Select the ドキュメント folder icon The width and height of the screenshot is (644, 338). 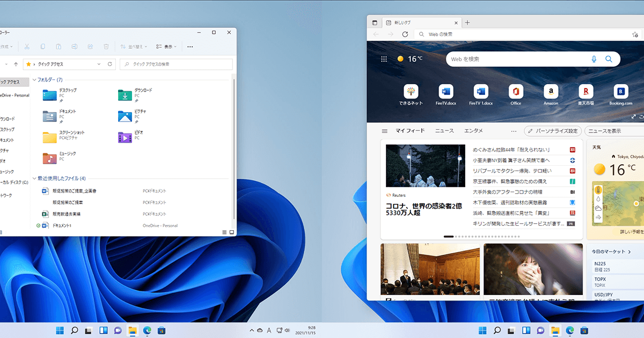click(49, 116)
